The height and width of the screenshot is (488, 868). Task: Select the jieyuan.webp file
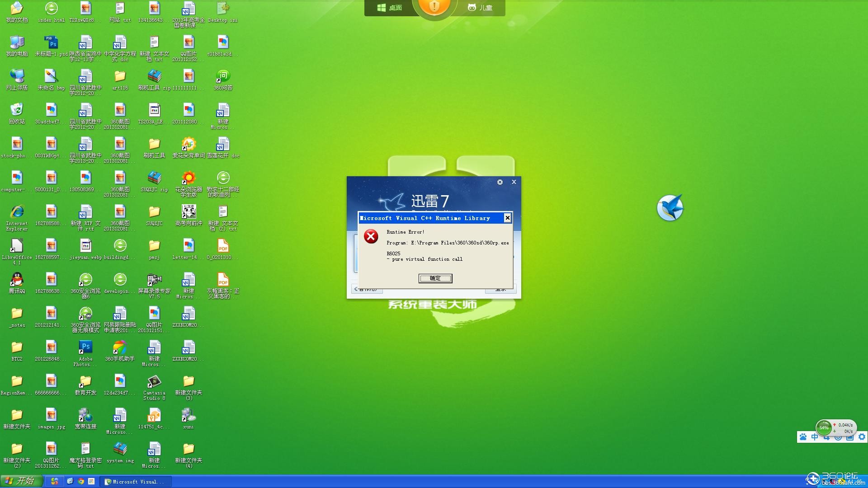point(85,249)
